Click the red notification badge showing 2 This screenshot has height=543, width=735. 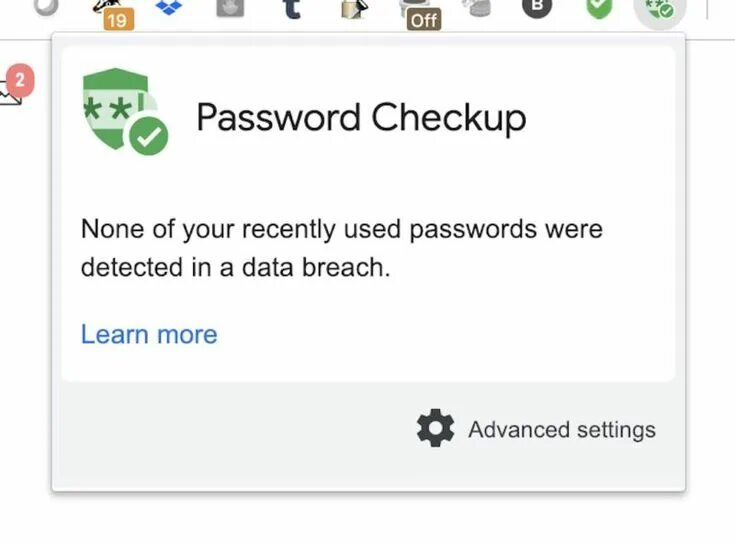20,80
